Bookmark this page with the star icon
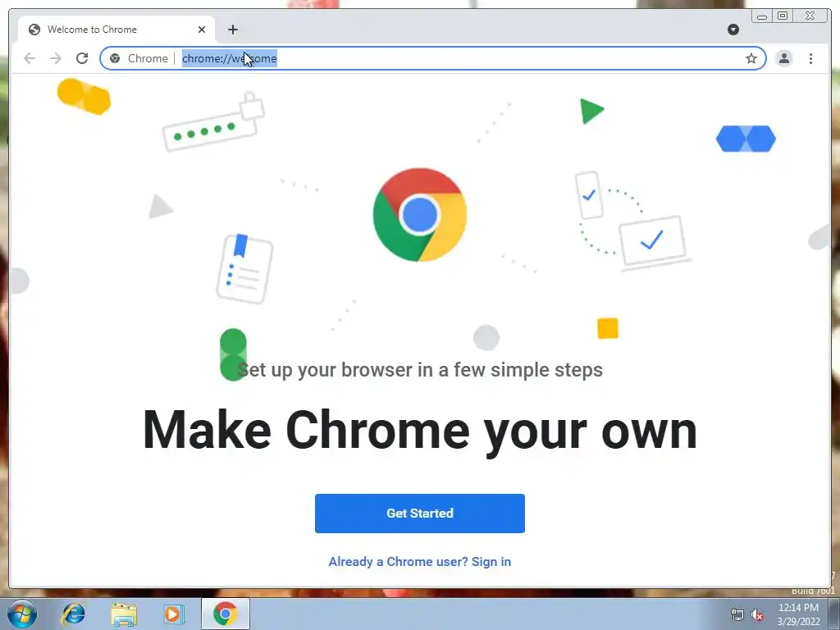This screenshot has height=630, width=840. [x=751, y=58]
